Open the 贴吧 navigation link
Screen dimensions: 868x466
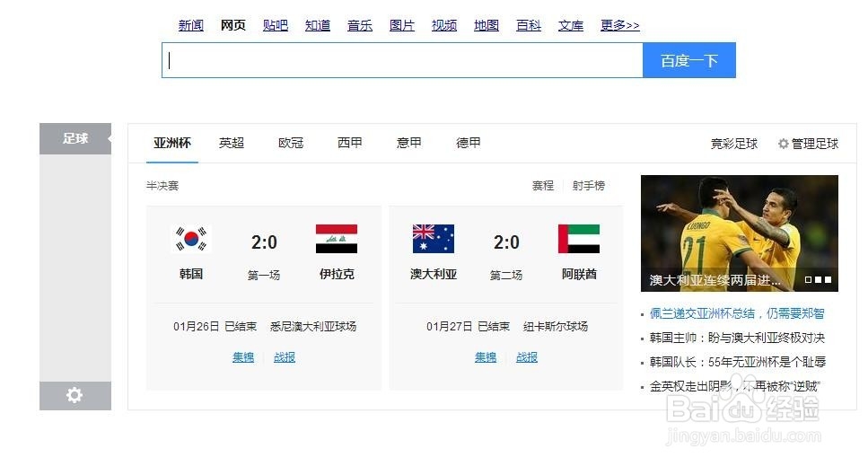[276, 25]
